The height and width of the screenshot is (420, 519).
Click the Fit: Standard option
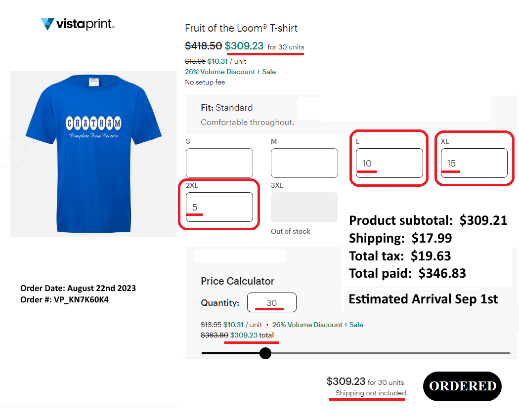(227, 108)
